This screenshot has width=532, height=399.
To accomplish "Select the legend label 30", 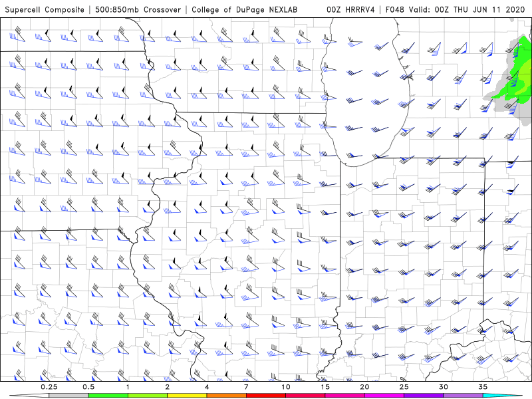I will [444, 387].
